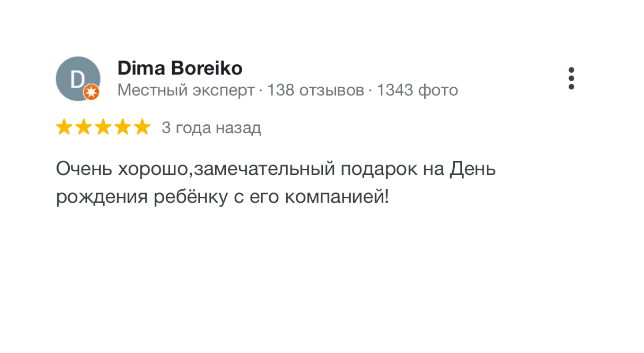Open the Dima Boreiko profile name link
Viewport: 644px width, 353px height.
(x=180, y=68)
